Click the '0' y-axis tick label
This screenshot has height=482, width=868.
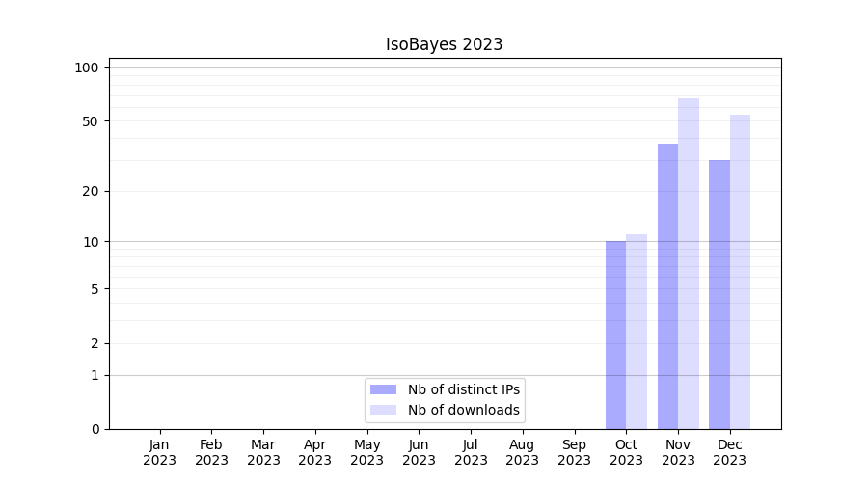pos(95,429)
